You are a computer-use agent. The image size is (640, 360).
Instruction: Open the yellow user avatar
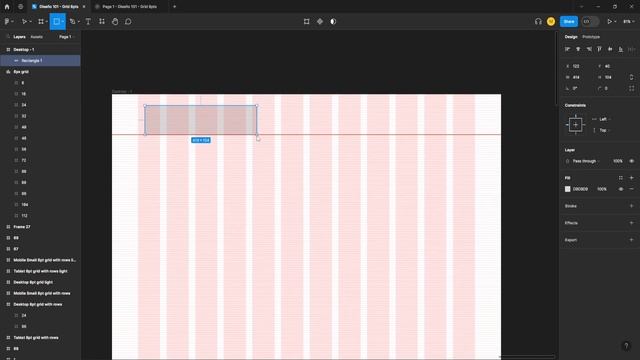(551, 22)
